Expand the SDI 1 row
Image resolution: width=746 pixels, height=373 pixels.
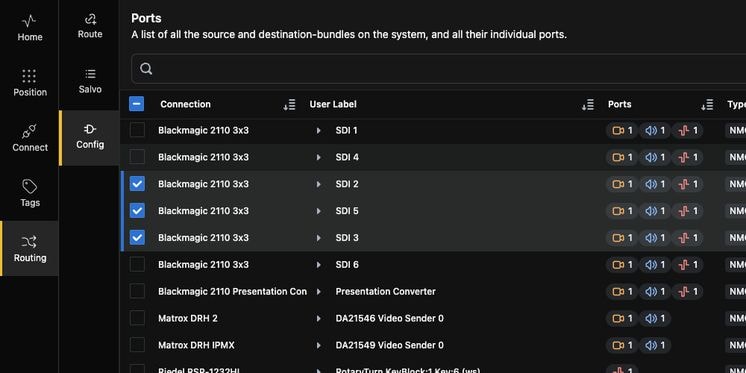318,130
